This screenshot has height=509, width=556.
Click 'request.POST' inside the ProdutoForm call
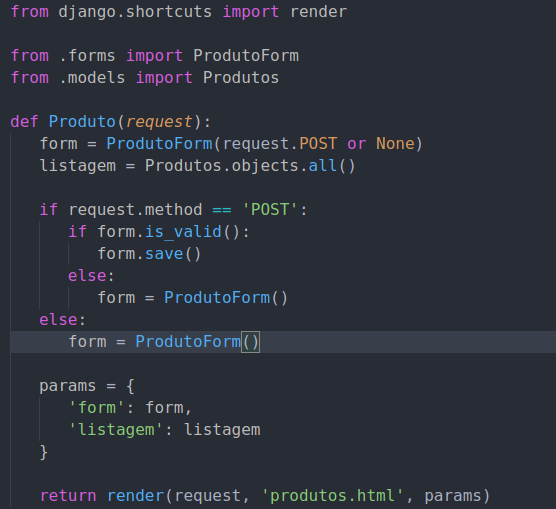280,144
